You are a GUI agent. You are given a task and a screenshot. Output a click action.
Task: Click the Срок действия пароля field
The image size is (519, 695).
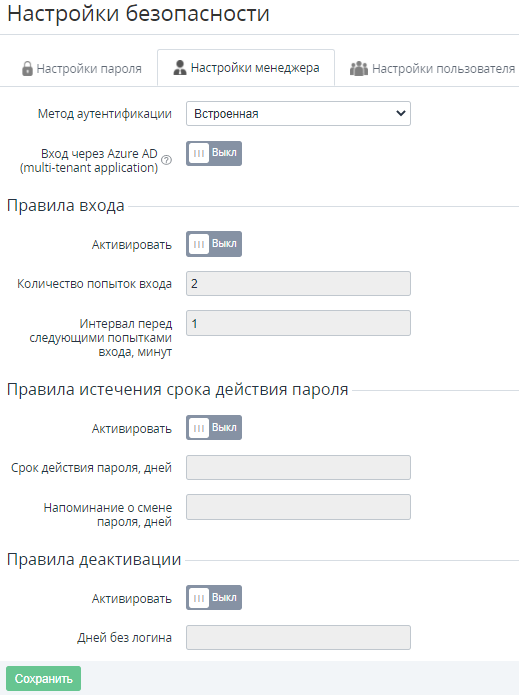point(298,468)
